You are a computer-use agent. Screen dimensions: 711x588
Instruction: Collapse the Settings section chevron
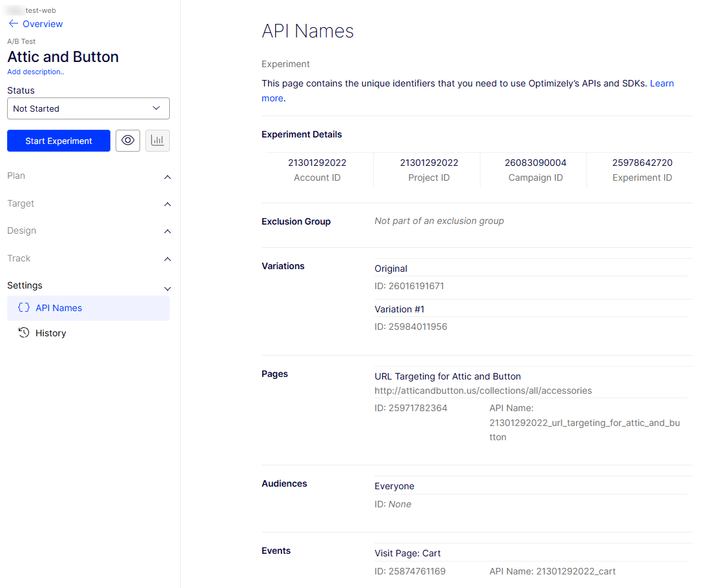click(167, 289)
